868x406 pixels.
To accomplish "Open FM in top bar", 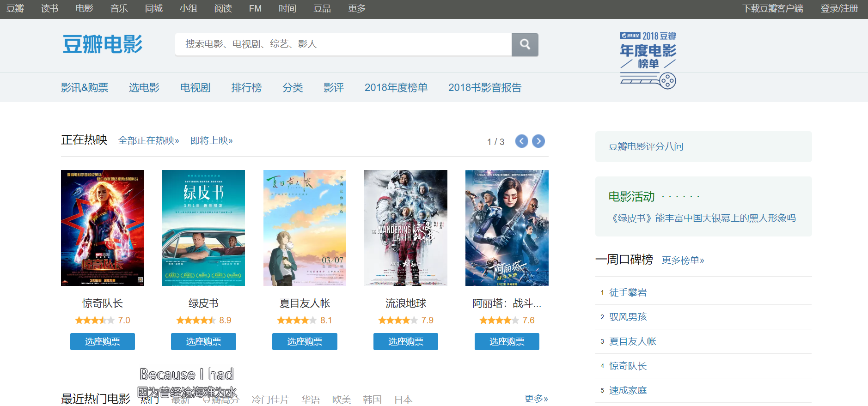I will (255, 8).
